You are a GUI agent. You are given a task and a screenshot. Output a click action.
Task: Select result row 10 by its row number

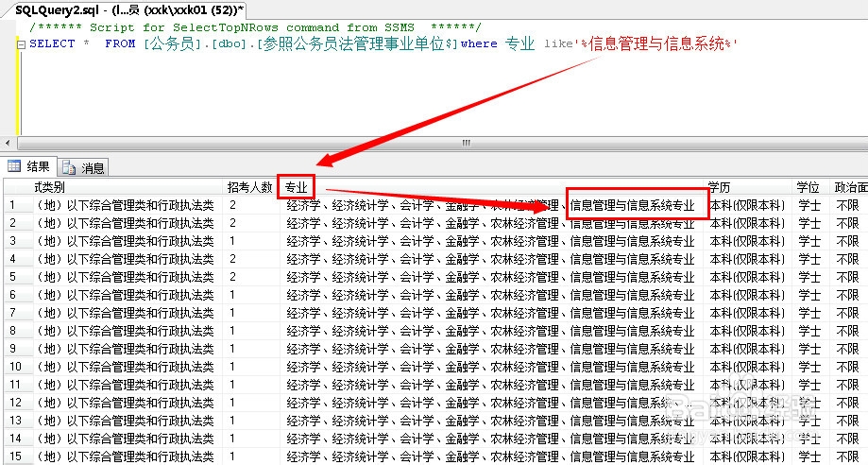[17, 367]
